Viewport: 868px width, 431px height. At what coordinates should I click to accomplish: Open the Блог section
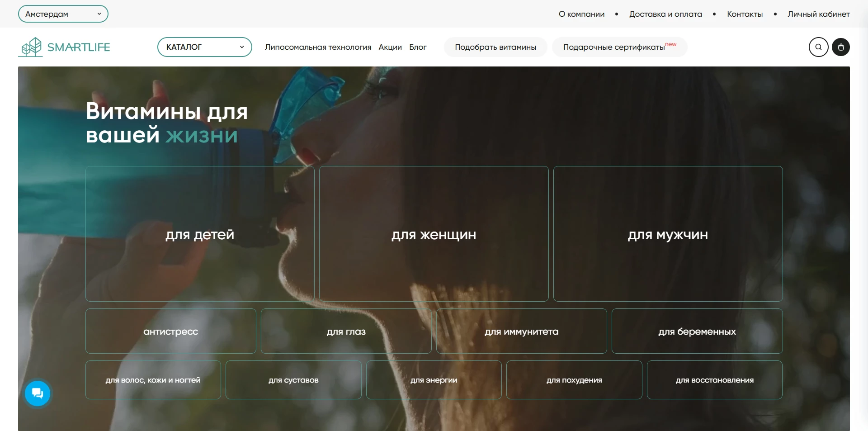(418, 47)
